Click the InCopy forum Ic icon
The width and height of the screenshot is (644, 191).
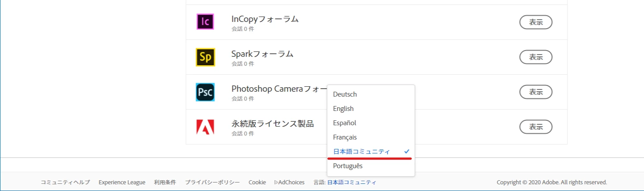[x=205, y=22]
